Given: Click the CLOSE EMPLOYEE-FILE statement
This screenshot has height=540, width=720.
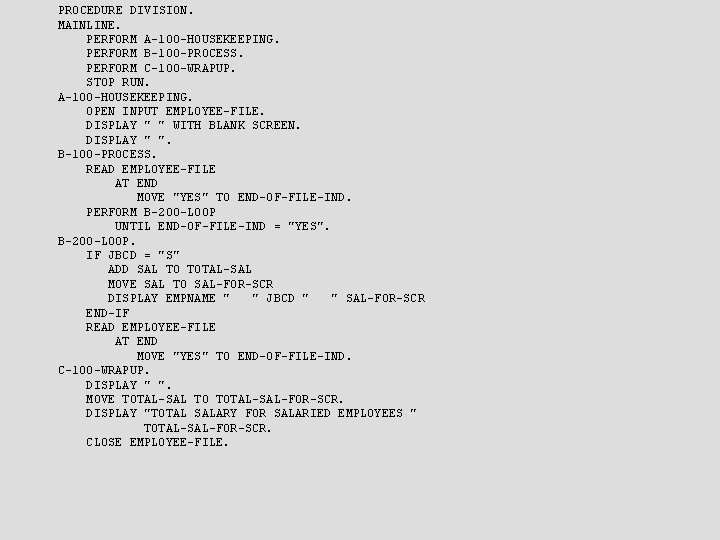Looking at the screenshot, I should point(157,442).
